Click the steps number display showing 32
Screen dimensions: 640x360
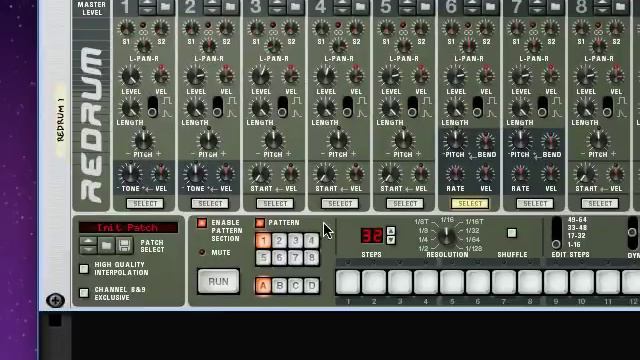[372, 236]
